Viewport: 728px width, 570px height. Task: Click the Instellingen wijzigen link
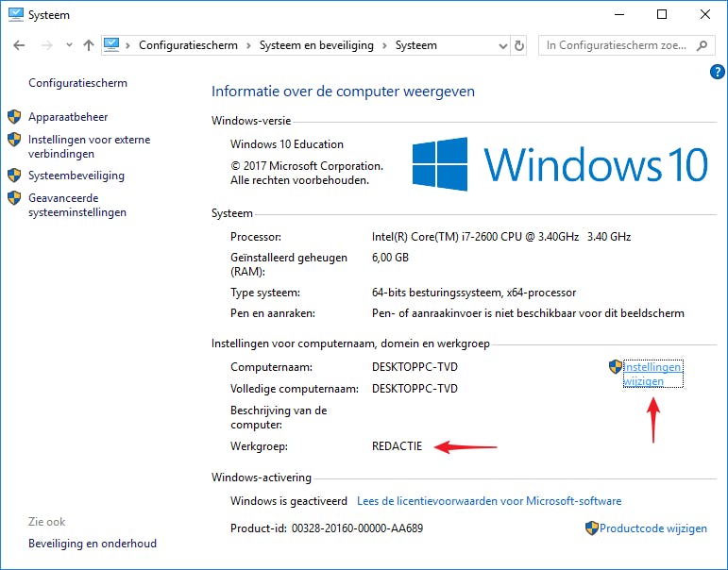coord(652,374)
